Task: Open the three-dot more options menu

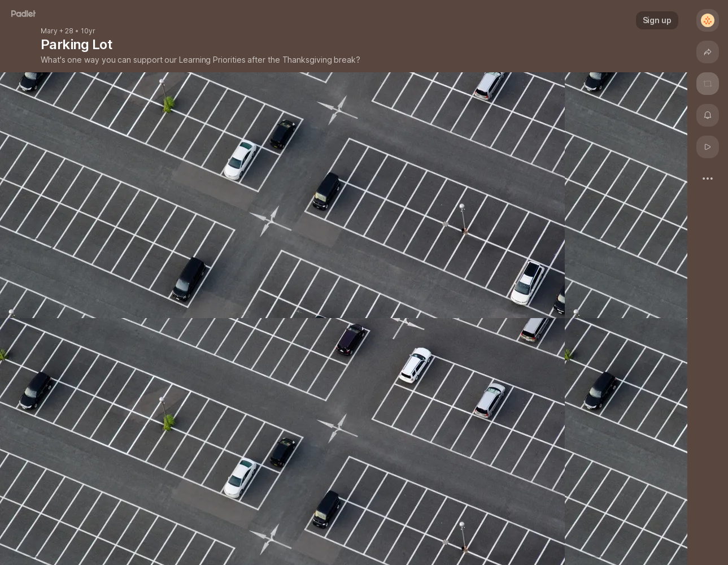Action: click(708, 179)
